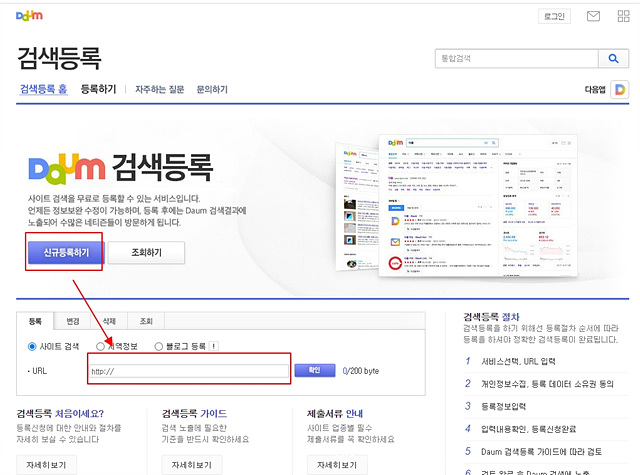The image size is (640, 475).
Task: Click the 검색등록 page title
Action: [x=59, y=58]
